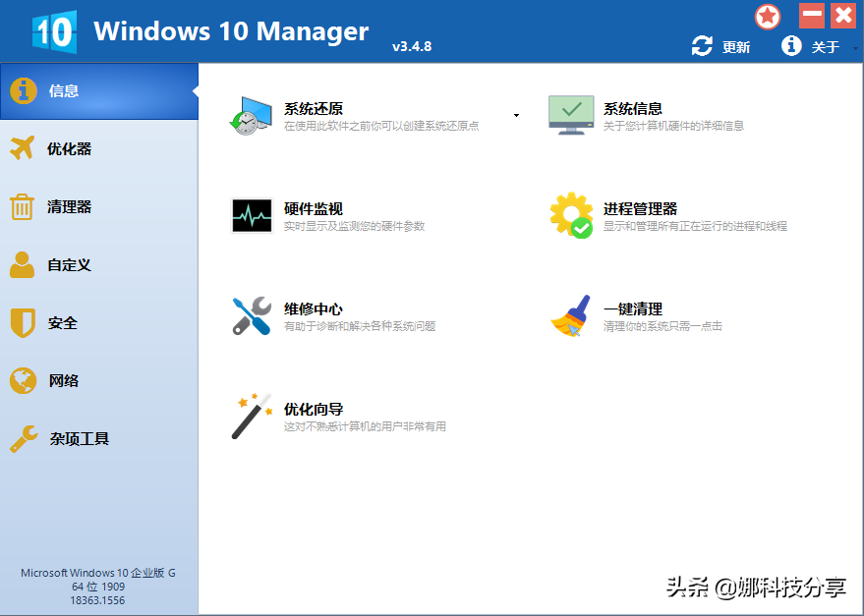Open 维修中心 title link
The width and height of the screenshot is (864, 616).
pos(313,309)
